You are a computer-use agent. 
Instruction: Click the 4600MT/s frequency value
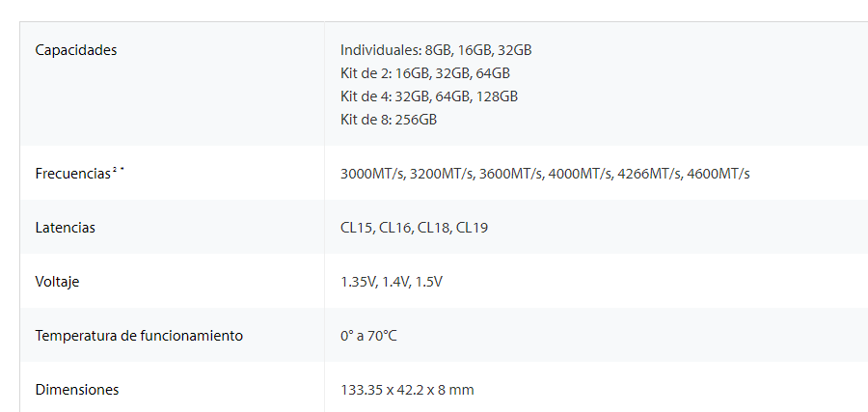pos(719,174)
